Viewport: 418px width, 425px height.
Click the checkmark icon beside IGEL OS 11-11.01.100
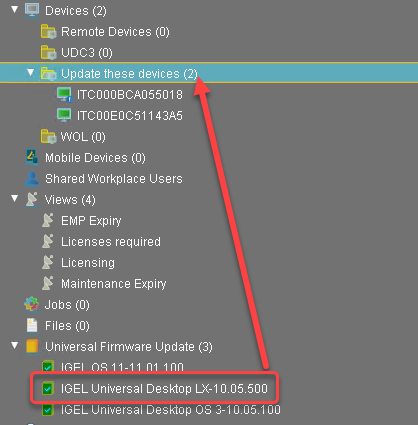[x=48, y=367]
